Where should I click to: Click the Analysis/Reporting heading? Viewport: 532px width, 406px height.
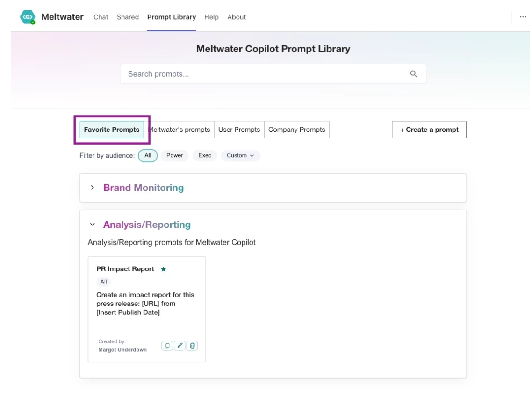pyautogui.click(x=147, y=225)
